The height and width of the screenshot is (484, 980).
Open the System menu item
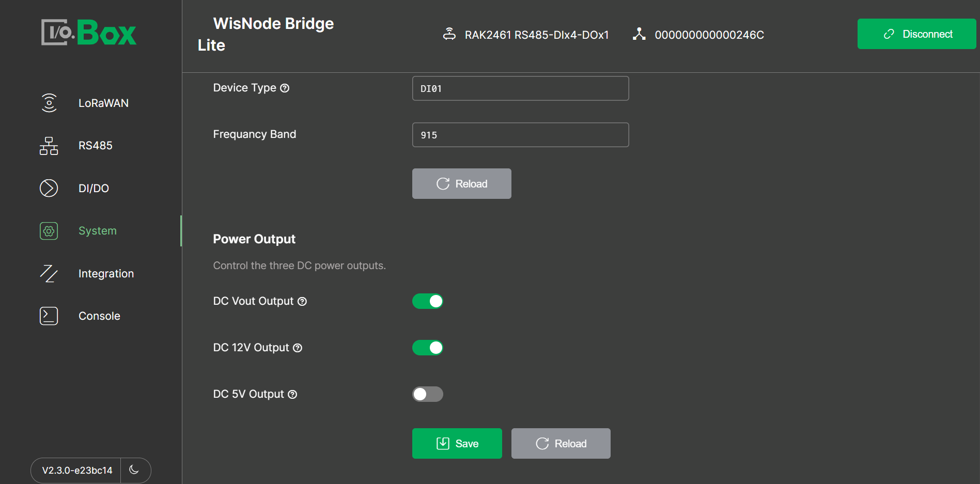[x=97, y=231]
